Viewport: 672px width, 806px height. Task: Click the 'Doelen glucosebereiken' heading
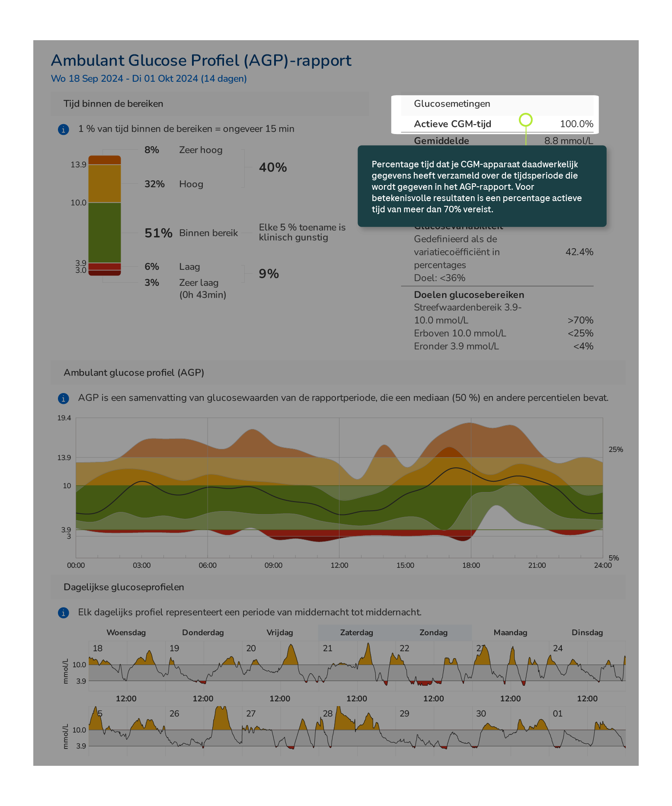pos(469,295)
